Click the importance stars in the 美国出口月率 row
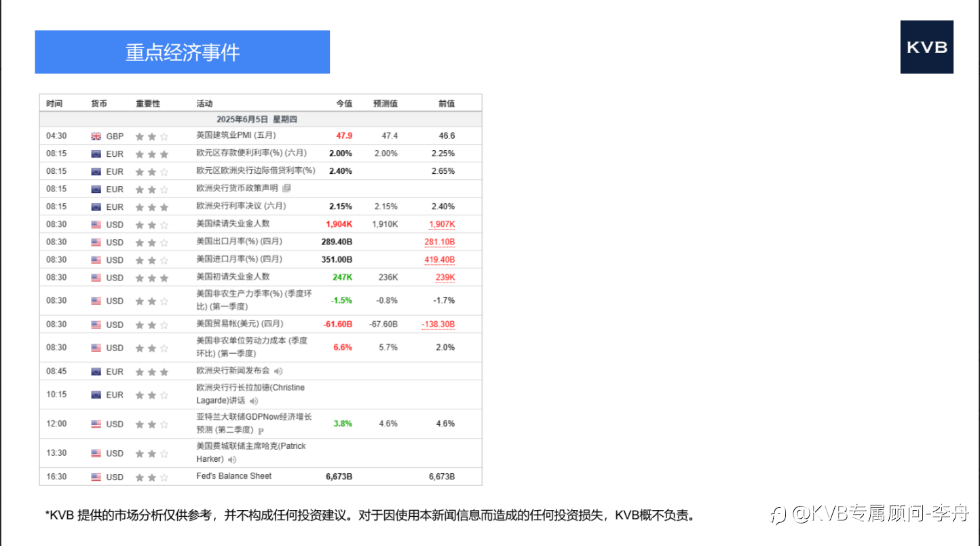 coord(151,242)
